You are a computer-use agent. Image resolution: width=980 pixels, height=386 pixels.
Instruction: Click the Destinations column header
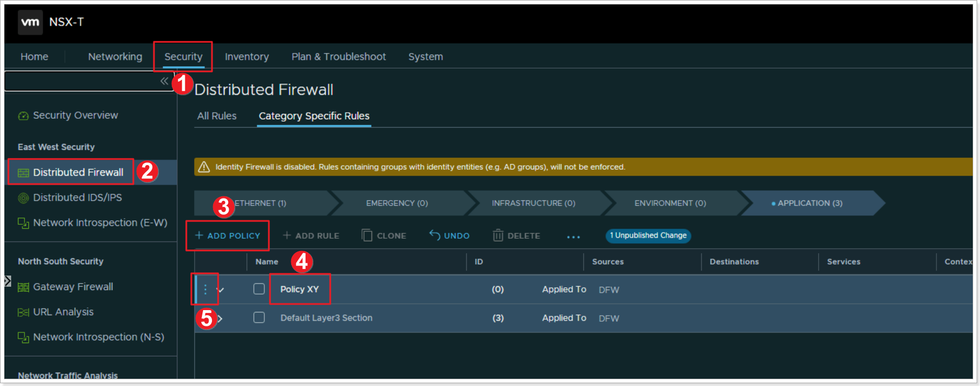tap(734, 262)
